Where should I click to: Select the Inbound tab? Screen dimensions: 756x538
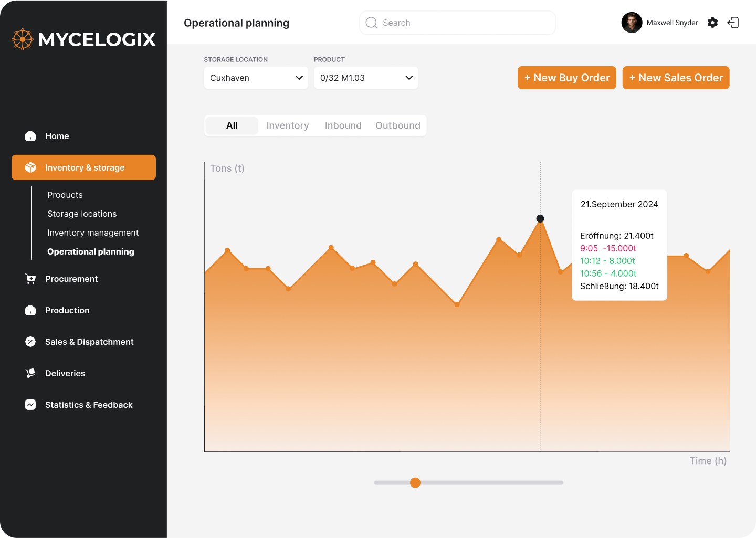click(x=343, y=125)
